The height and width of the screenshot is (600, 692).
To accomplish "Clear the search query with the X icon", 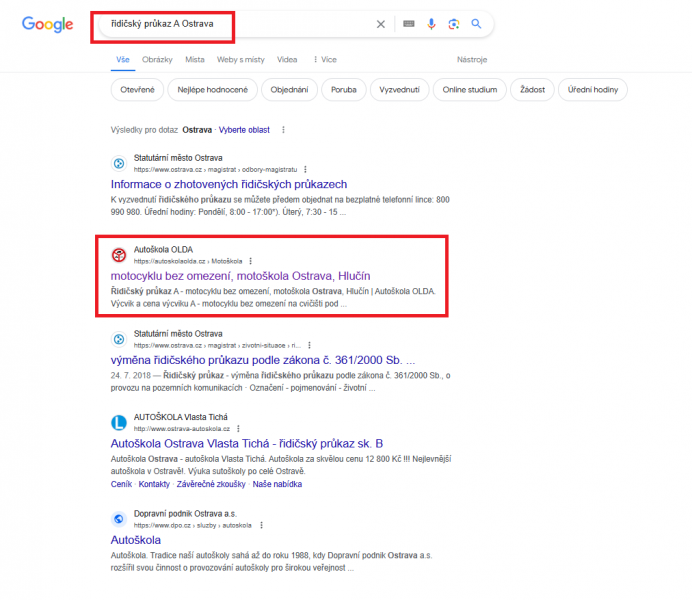I will tap(380, 24).
